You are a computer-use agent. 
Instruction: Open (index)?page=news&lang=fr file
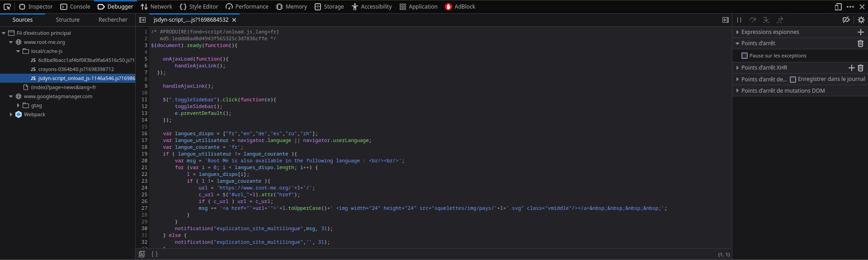click(x=60, y=87)
